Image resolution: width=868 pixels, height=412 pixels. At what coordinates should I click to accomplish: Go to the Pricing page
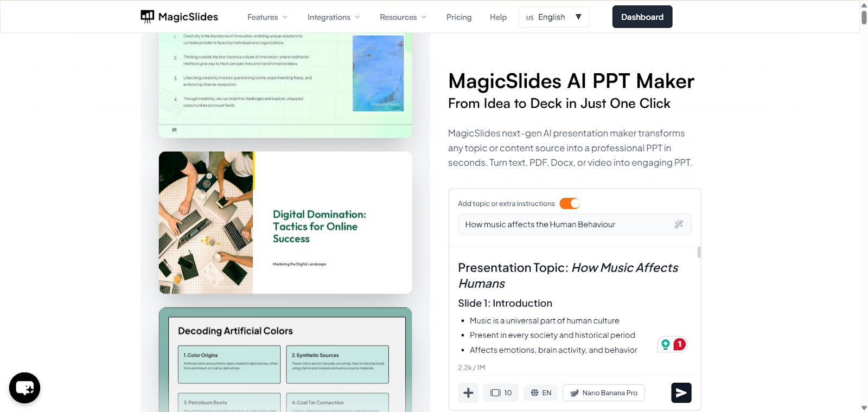pos(459,17)
